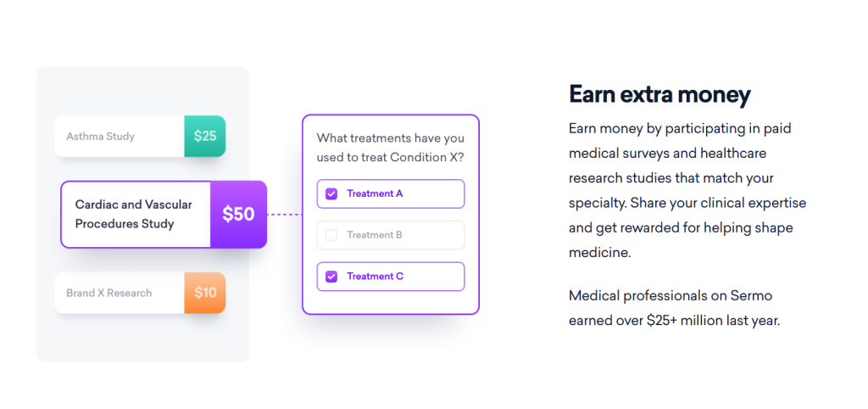This screenshot has height=409, width=868.
Task: Click the Treatment C option label
Action: coord(376,276)
